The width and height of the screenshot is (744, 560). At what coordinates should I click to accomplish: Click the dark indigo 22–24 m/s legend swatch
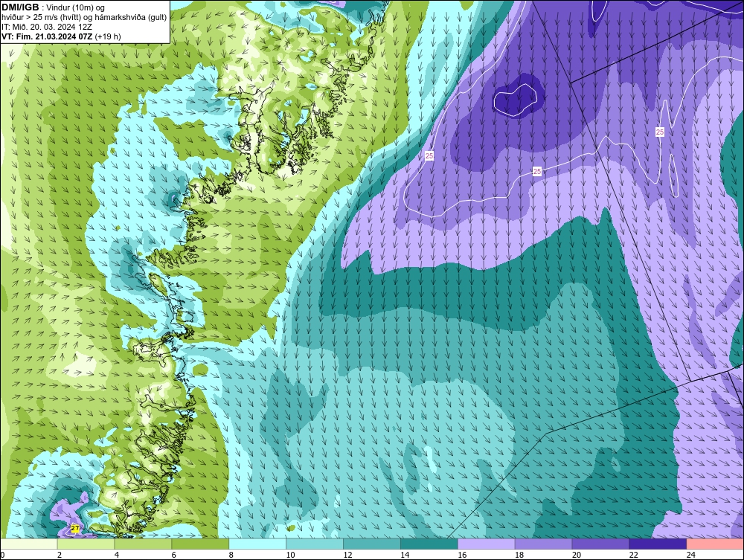(658, 544)
